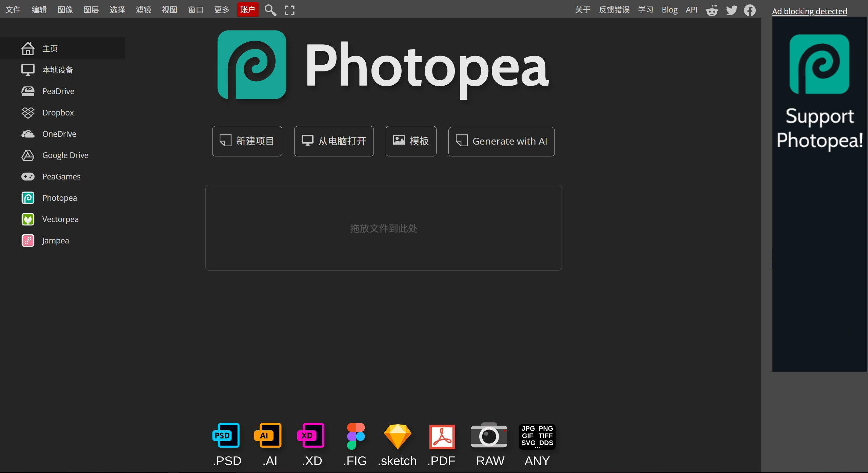This screenshot has width=868, height=473.
Task: Toggle fullscreen mode icon
Action: (x=289, y=10)
